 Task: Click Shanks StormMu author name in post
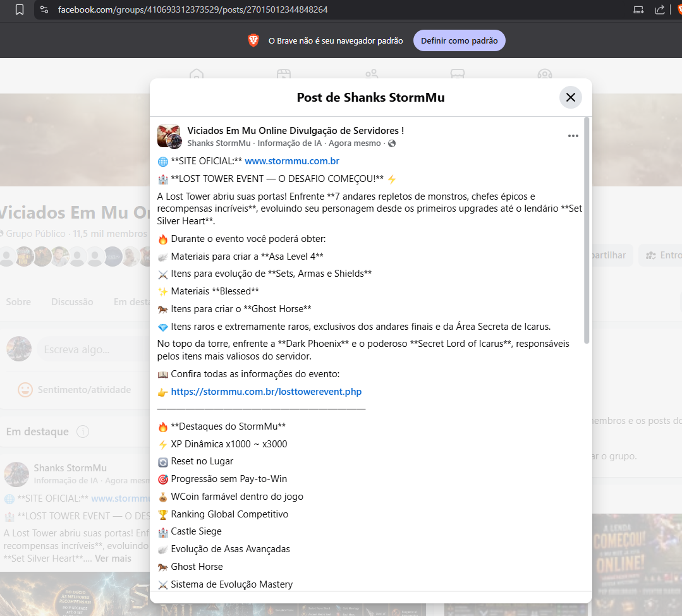(219, 143)
